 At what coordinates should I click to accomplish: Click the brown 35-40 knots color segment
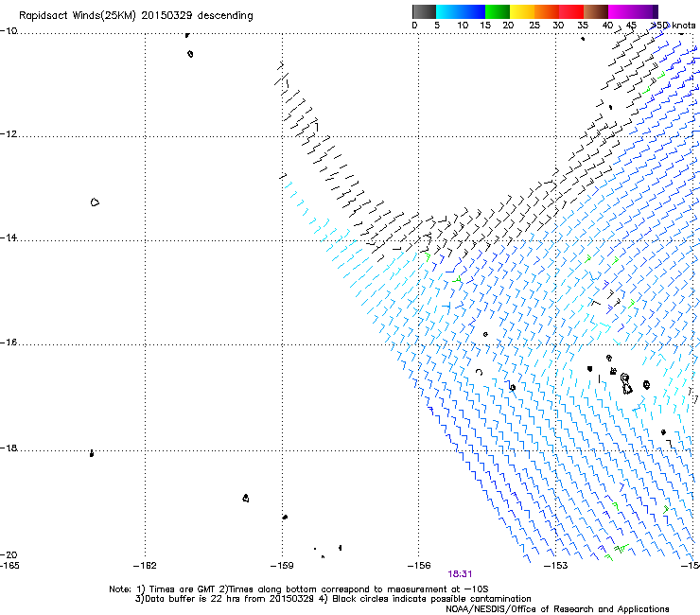596,11
